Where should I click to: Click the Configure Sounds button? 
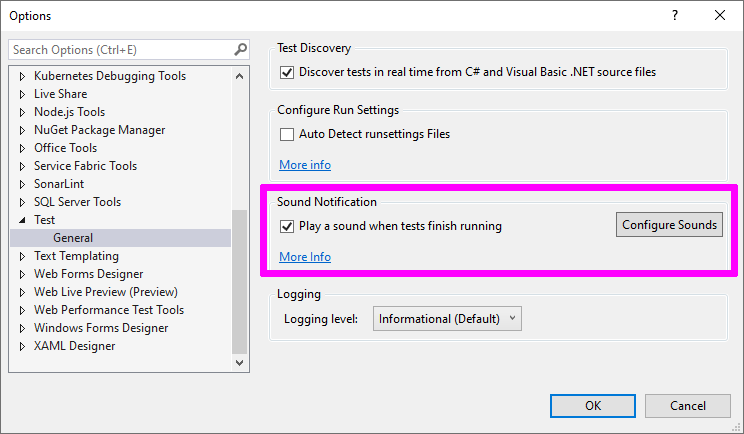click(669, 225)
